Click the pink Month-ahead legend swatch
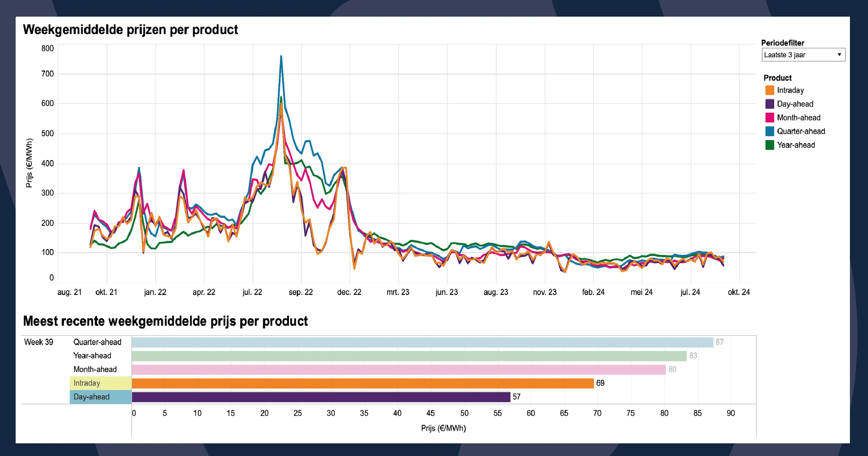The image size is (868, 456). 770,118
